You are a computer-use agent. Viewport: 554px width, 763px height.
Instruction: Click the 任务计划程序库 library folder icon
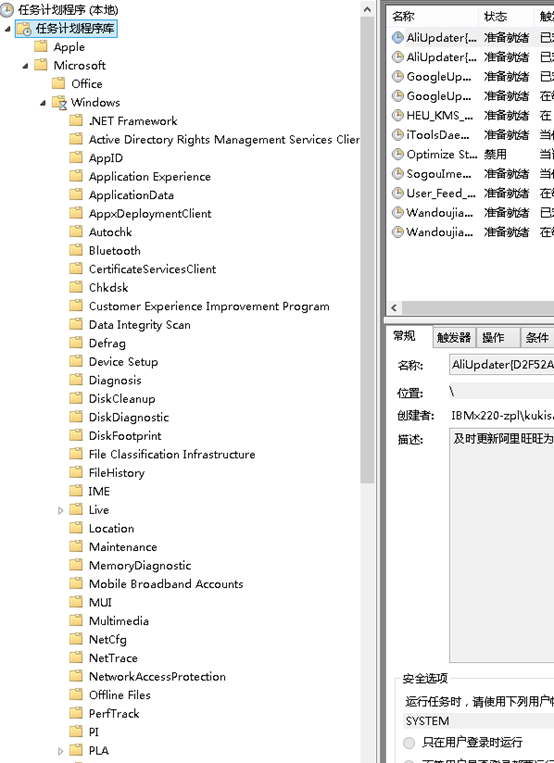[24, 28]
